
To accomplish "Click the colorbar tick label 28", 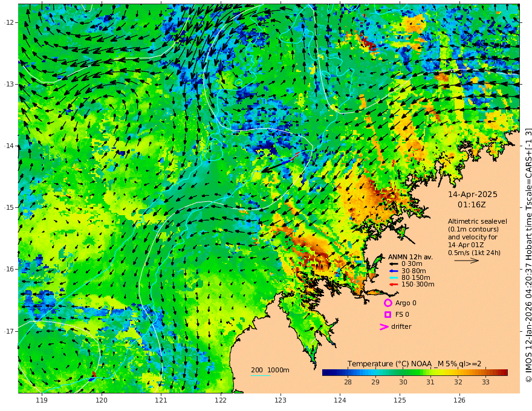I will [348, 382].
